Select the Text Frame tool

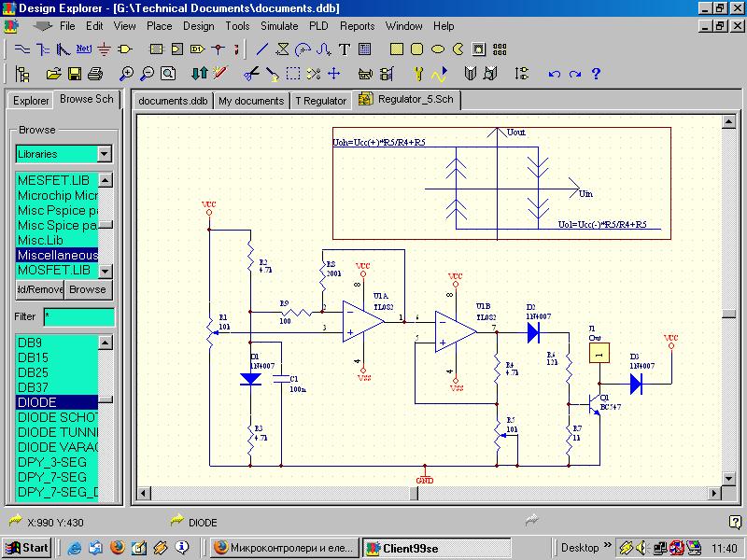click(364, 49)
